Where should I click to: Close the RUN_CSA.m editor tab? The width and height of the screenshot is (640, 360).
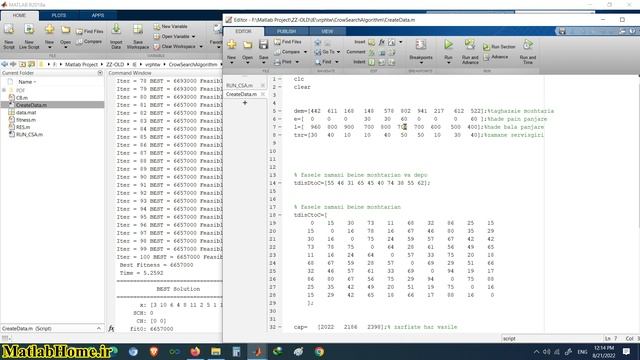(x=263, y=85)
